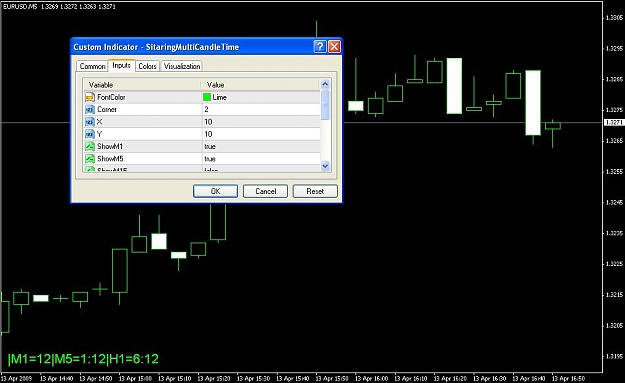Viewport: 625px width, 383px height.
Task: Click the ShowM5 boolean icon
Action: point(90,159)
